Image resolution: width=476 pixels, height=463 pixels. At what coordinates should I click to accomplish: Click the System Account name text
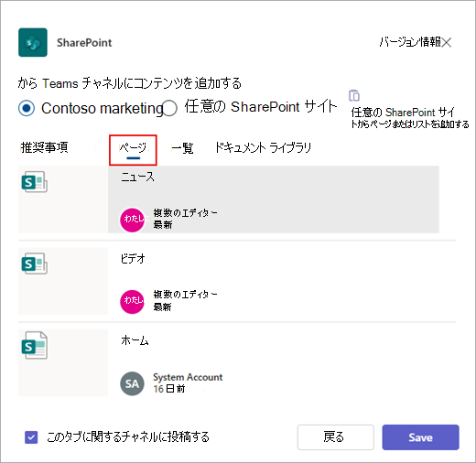(188, 377)
